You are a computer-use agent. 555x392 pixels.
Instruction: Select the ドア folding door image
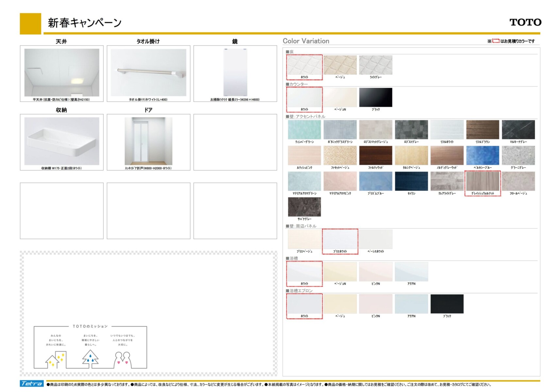(x=148, y=141)
